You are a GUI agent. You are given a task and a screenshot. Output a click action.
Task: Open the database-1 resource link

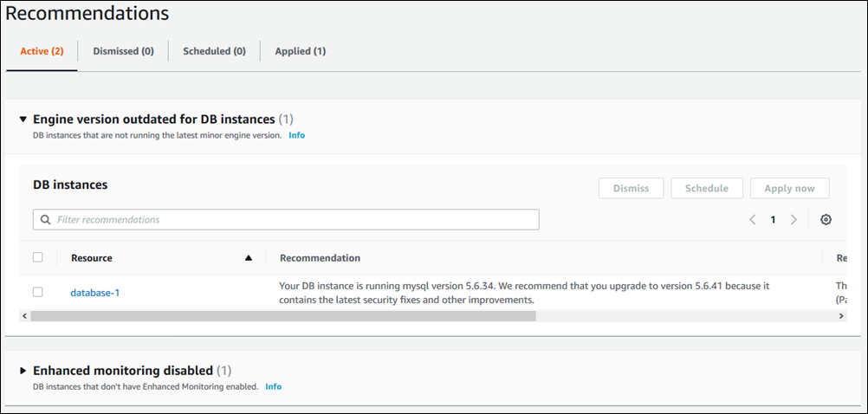94,293
